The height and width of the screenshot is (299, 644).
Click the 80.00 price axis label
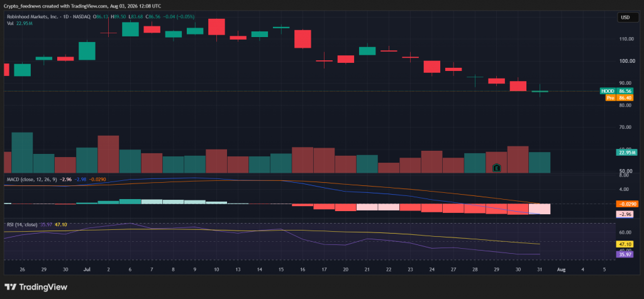pyautogui.click(x=627, y=105)
